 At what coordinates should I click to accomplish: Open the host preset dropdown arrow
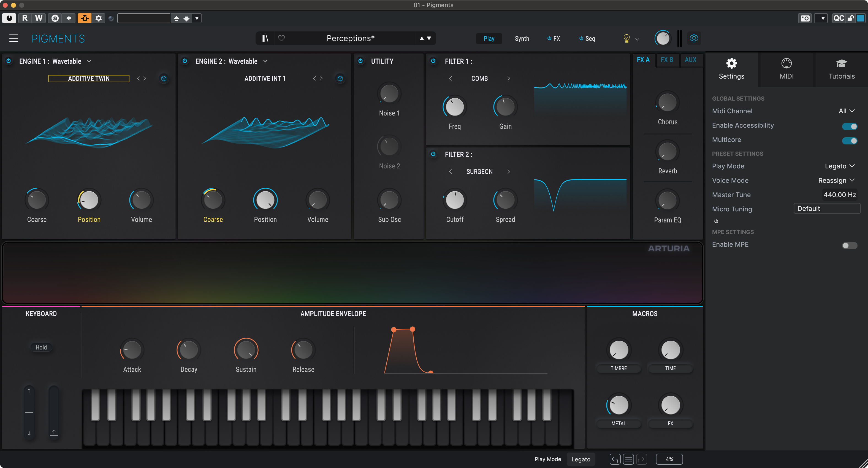(197, 18)
